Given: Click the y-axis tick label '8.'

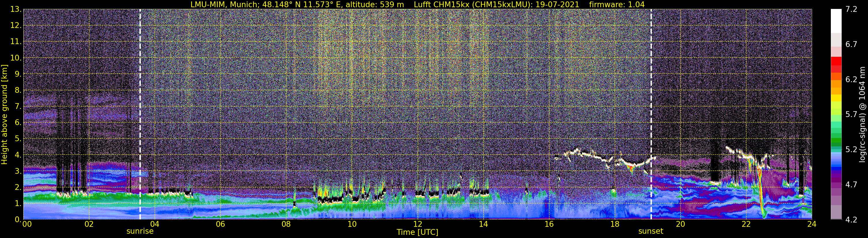Looking at the screenshot, I should click(x=18, y=90).
